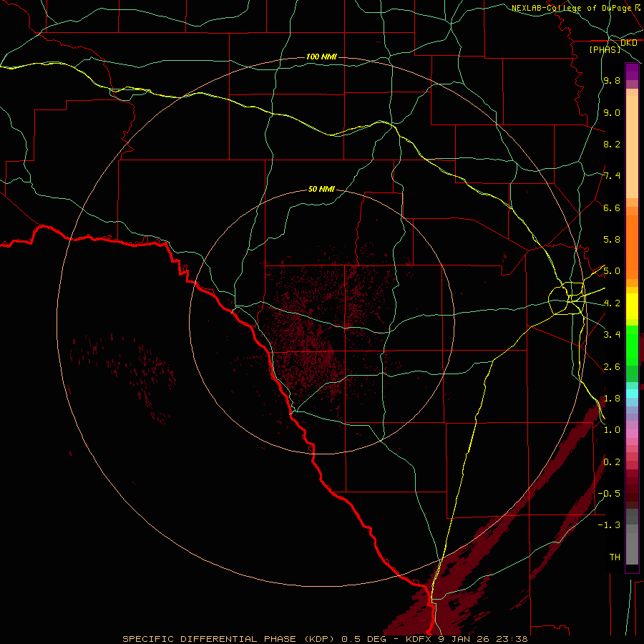Image resolution: width=644 pixels, height=644 pixels.
Task: Pick the yellow color bar segment
Action: coord(632,306)
